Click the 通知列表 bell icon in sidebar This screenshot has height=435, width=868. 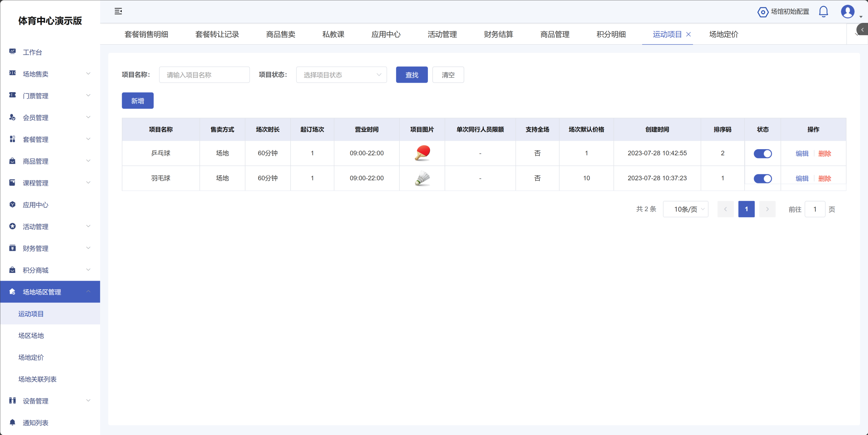point(13,422)
